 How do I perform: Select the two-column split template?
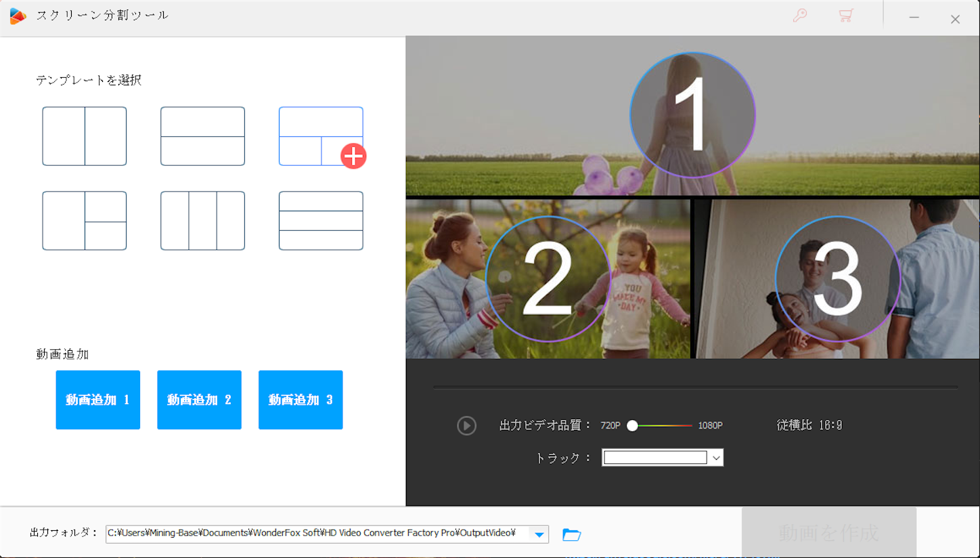pos(84,135)
